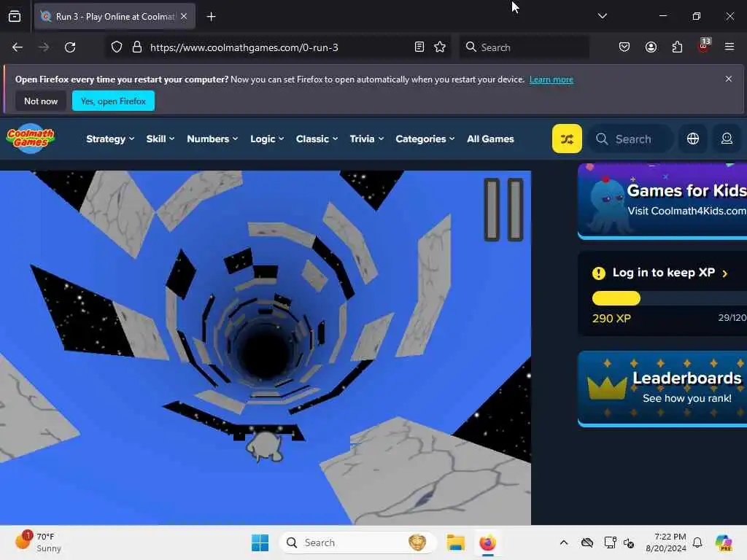Open the weather widget showing 70°F
Image resolution: width=747 pixels, height=560 pixels.
point(38,542)
